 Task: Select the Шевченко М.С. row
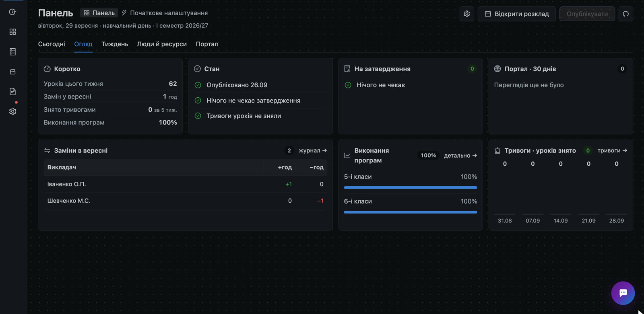(x=186, y=201)
